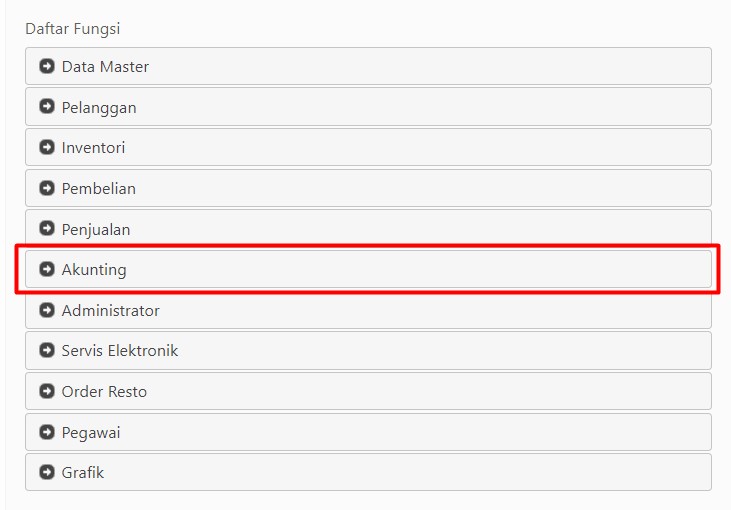Click the arrow icon beside Pegawai
The image size is (731, 510).
click(47, 432)
